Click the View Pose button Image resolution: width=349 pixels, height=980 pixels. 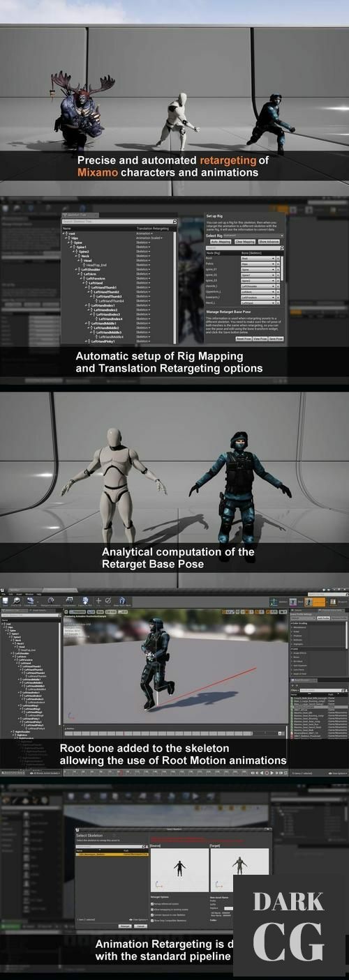[260, 338]
